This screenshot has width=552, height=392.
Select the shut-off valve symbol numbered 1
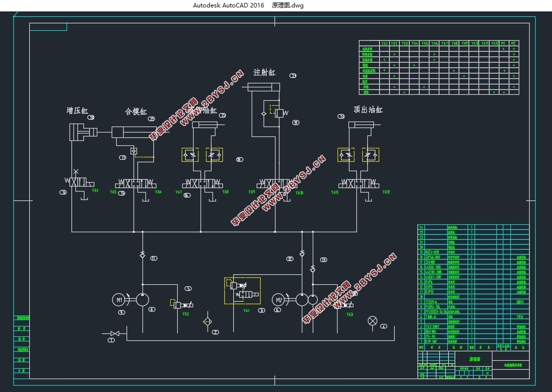tap(115, 333)
